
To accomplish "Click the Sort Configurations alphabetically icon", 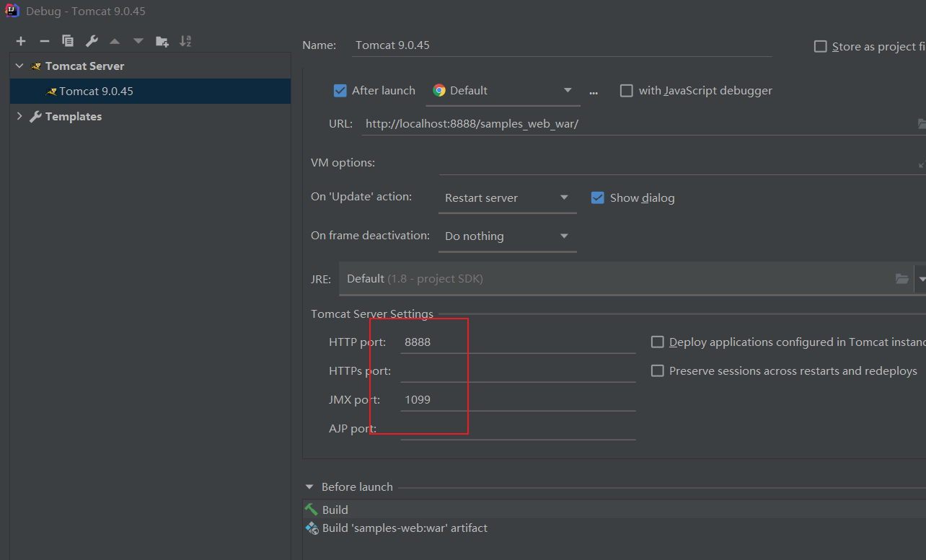I will point(185,41).
